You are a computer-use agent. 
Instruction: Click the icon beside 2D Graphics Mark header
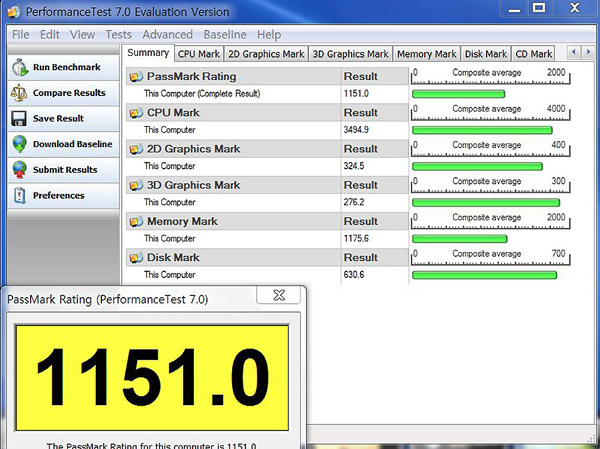136,149
